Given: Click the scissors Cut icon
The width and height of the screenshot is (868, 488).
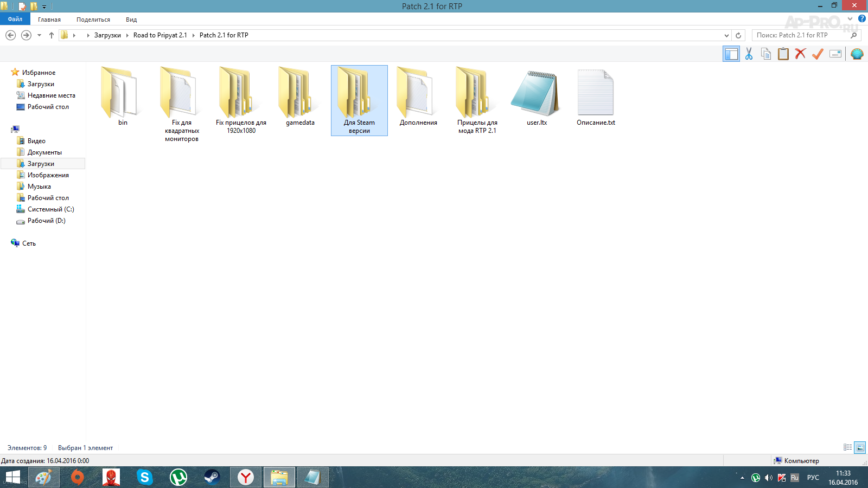Looking at the screenshot, I should coord(749,54).
